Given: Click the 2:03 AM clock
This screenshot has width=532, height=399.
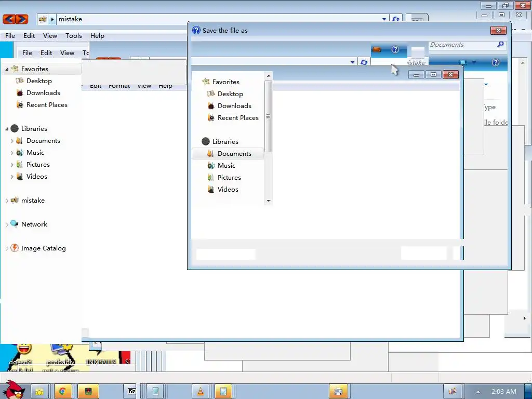Looking at the screenshot, I should coord(504,392).
